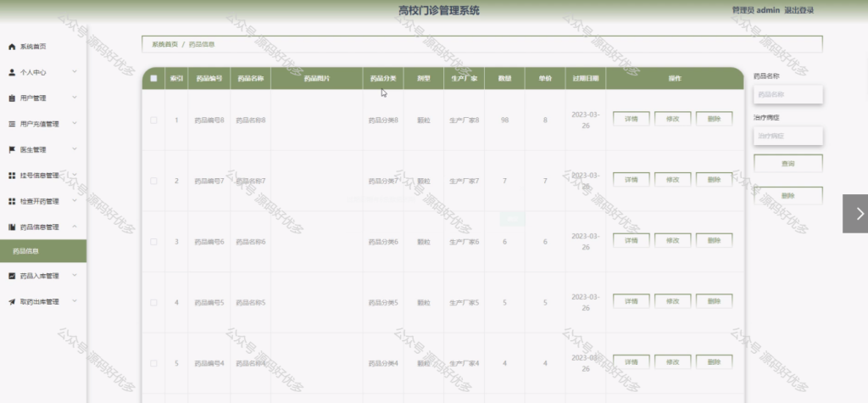Click the grid icon beside 挂号信息管理

coord(12,175)
